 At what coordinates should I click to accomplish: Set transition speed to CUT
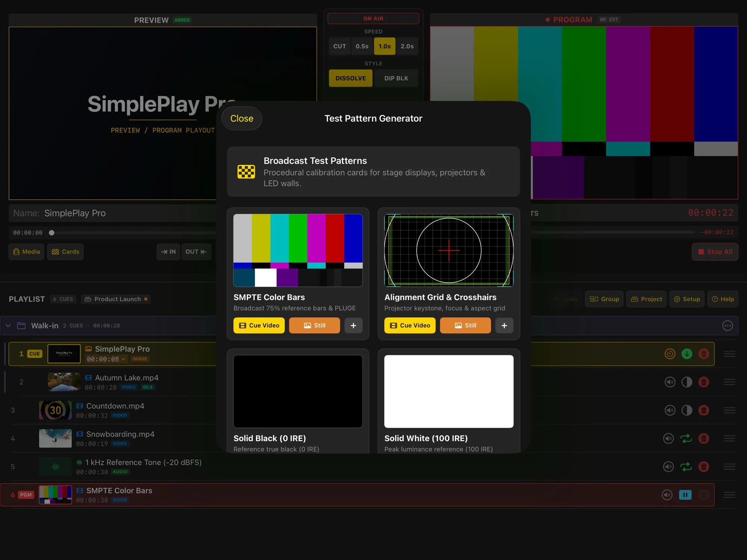(340, 46)
